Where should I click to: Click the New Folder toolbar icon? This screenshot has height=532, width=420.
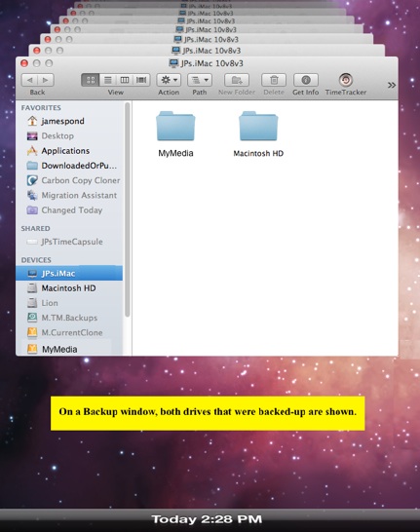pos(237,80)
